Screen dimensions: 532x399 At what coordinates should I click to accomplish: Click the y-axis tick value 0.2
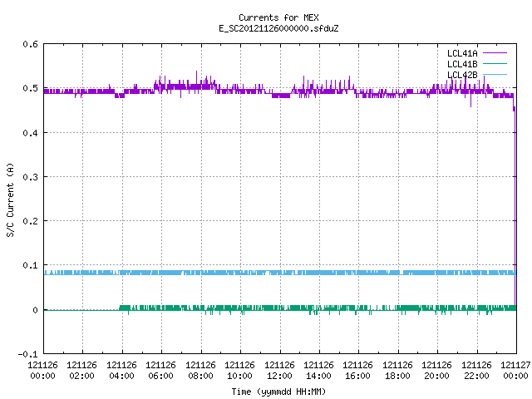click(x=30, y=221)
